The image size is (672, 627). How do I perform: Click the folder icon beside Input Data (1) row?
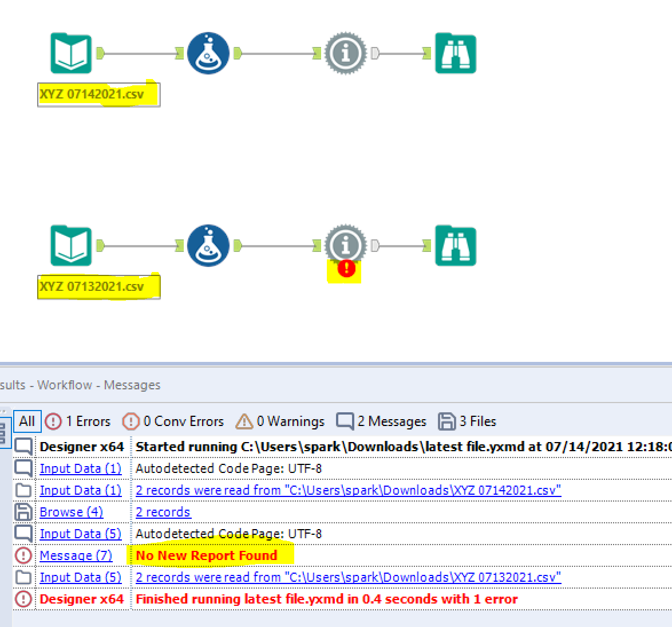pos(23,490)
